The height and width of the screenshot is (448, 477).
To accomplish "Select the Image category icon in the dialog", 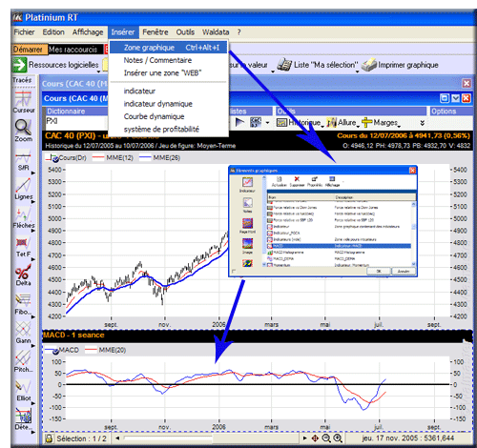I will 247,246.
